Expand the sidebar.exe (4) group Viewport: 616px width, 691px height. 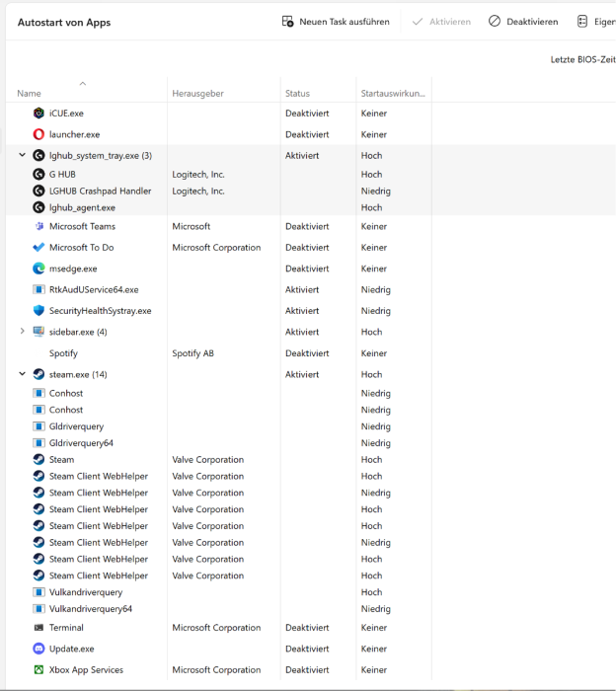[22, 332]
